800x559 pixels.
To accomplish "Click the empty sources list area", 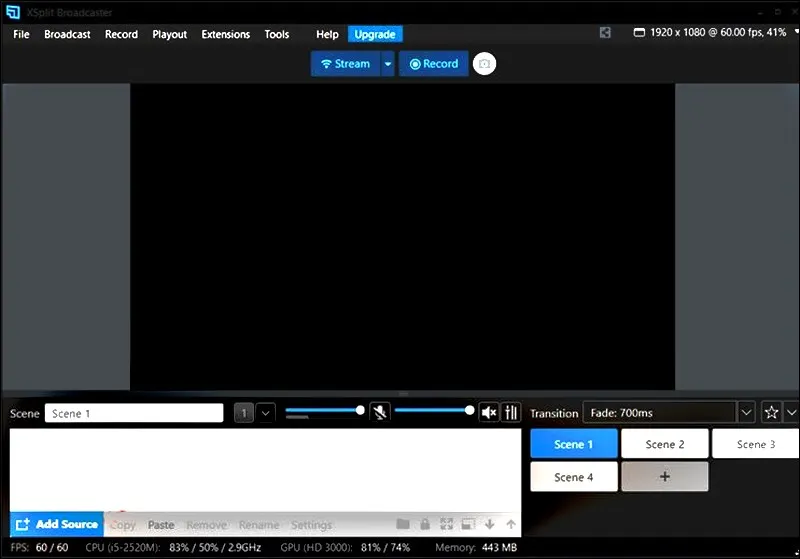I will (x=265, y=469).
